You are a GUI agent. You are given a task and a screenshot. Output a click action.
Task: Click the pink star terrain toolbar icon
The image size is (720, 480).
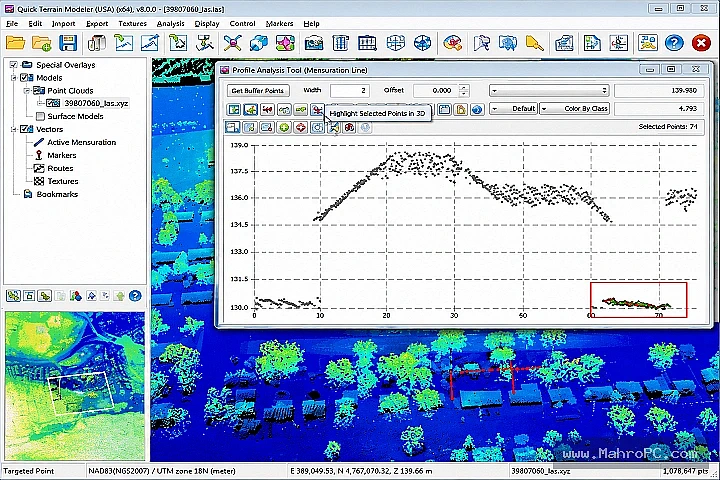click(285, 43)
